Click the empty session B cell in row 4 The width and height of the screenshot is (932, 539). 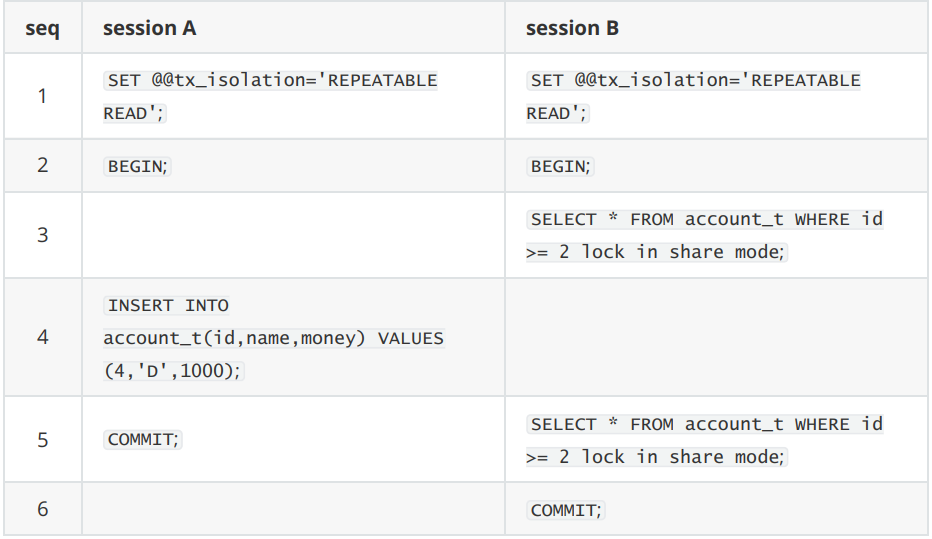pos(716,337)
